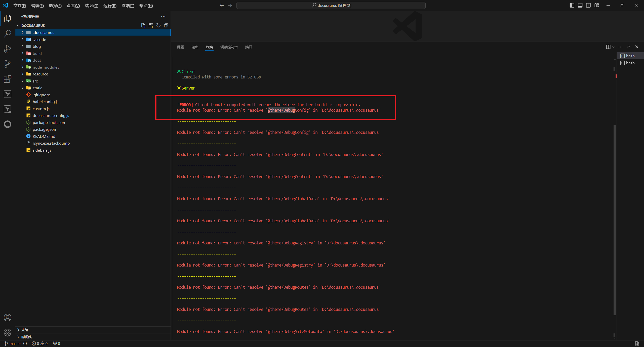
Task: Open the Explorer view in activity bar
Action: [x=8, y=18]
